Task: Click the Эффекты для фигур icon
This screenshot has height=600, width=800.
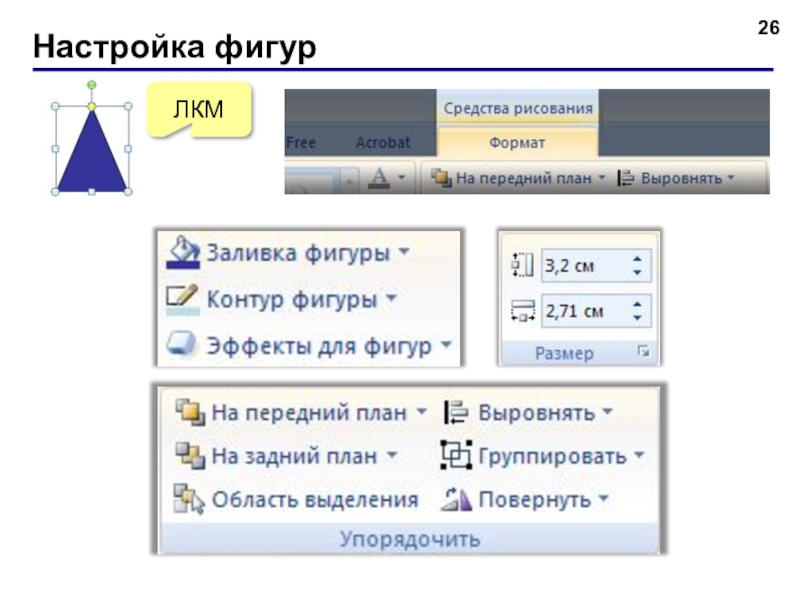Action: [181, 343]
